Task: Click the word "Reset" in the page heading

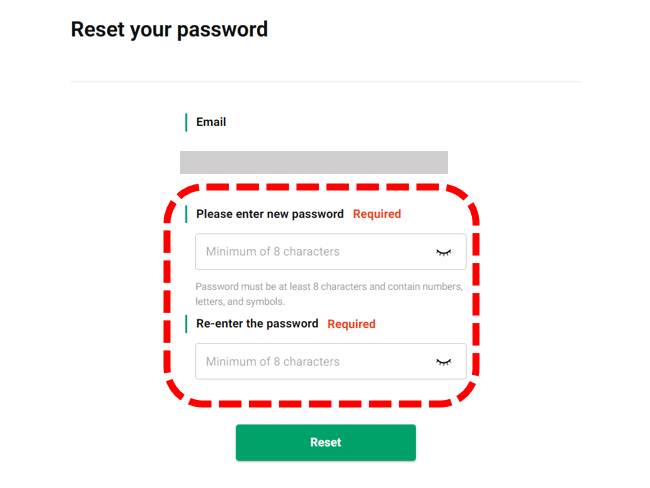Action: click(98, 29)
